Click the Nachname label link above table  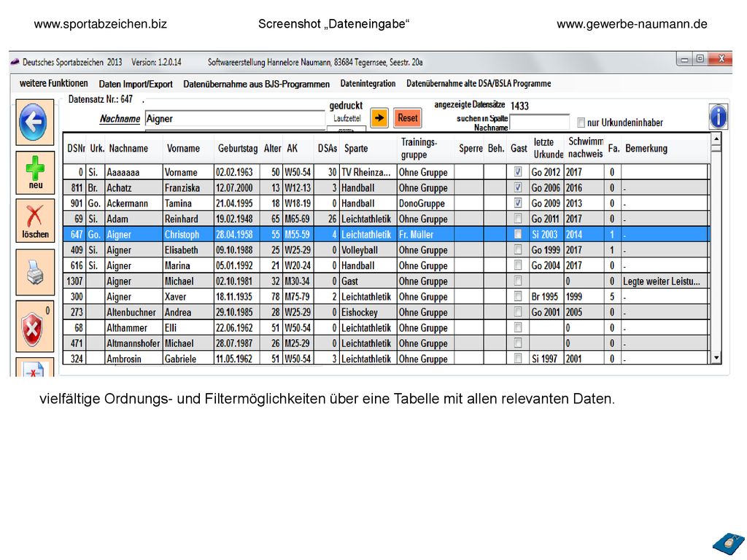click(120, 119)
